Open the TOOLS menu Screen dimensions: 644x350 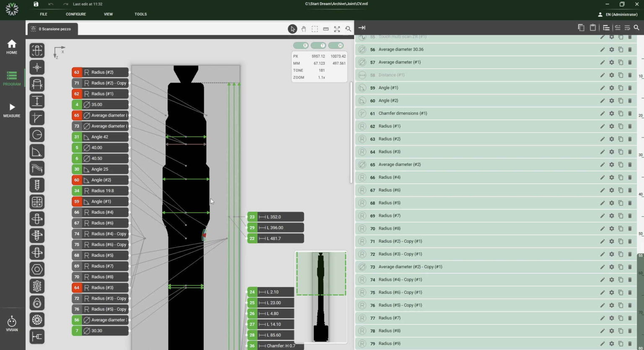pyautogui.click(x=140, y=14)
